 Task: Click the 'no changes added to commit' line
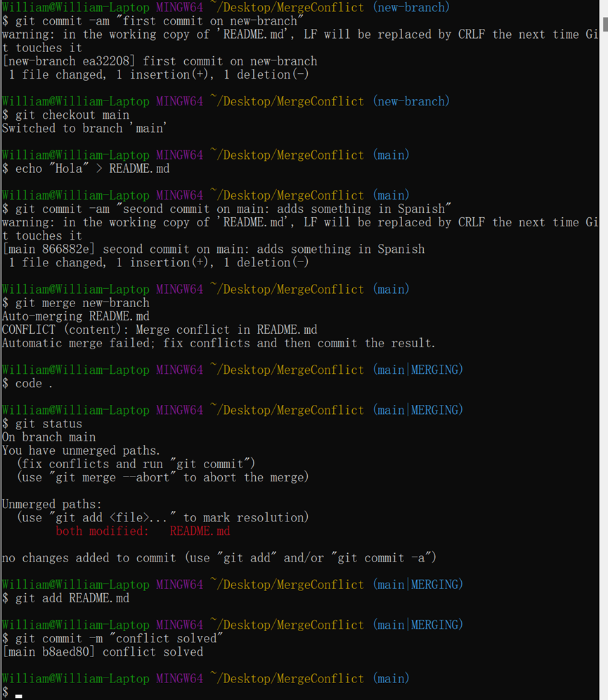219,558
